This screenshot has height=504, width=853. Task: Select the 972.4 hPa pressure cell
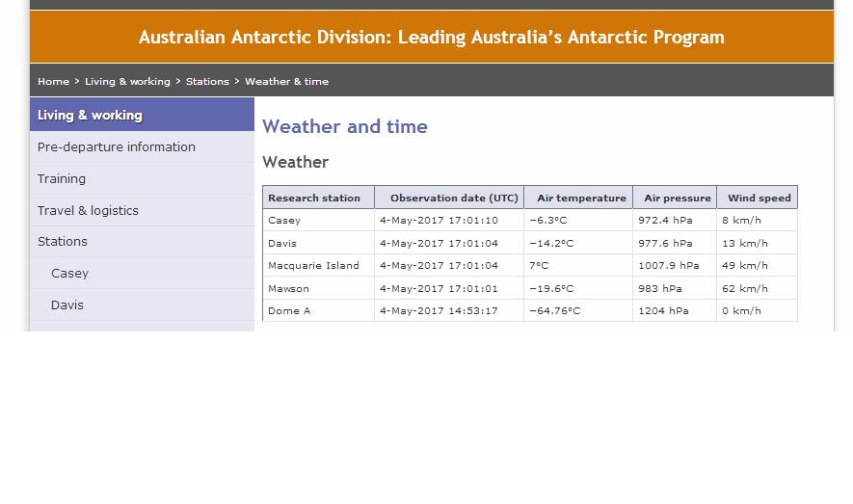675,220
